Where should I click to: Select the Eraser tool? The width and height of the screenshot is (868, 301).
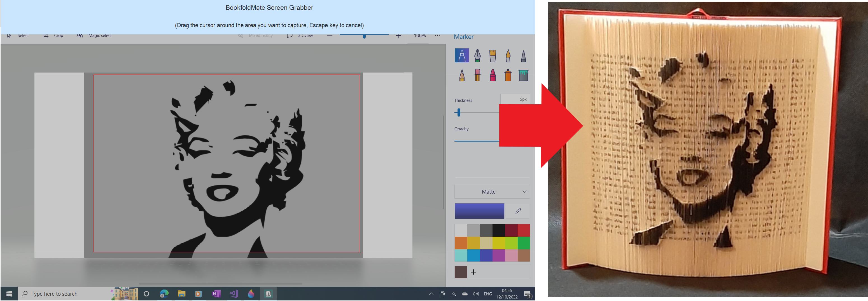(x=477, y=75)
